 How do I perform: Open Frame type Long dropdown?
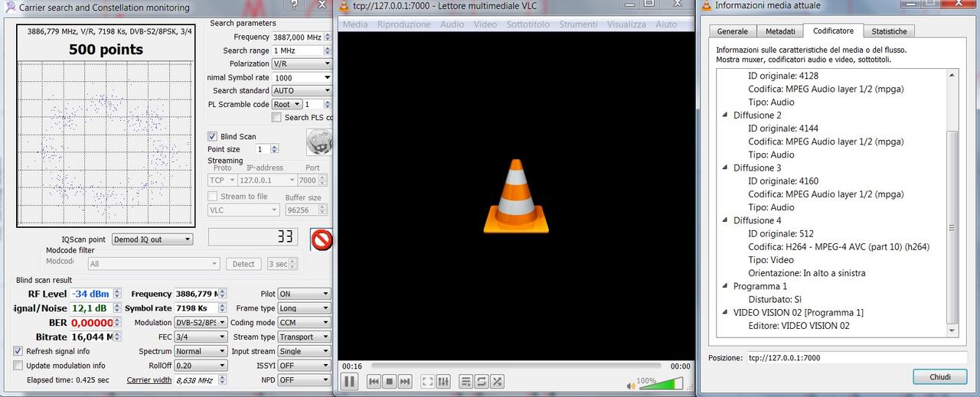click(304, 308)
